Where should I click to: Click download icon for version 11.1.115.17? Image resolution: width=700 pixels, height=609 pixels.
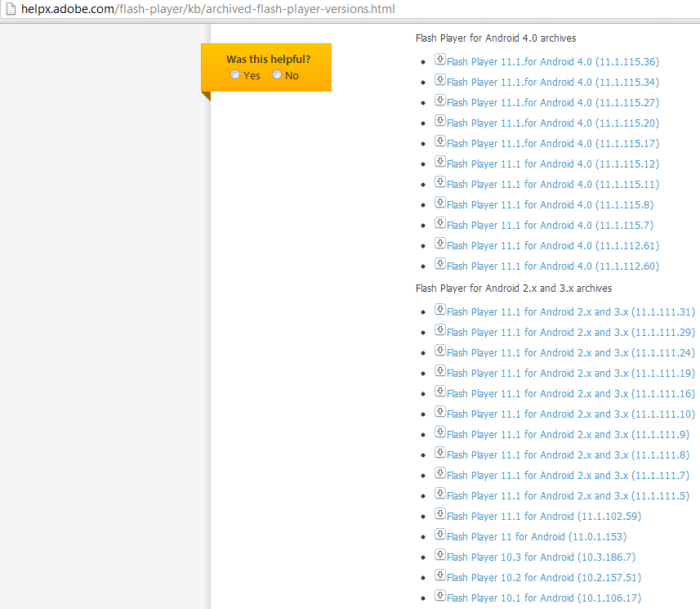tap(440, 141)
